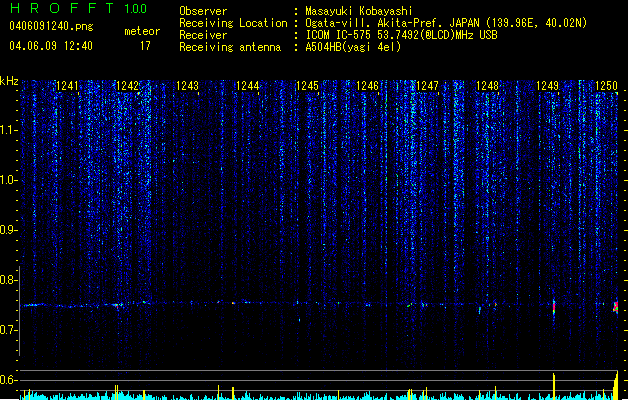Click the meteor count 17

pos(145,46)
